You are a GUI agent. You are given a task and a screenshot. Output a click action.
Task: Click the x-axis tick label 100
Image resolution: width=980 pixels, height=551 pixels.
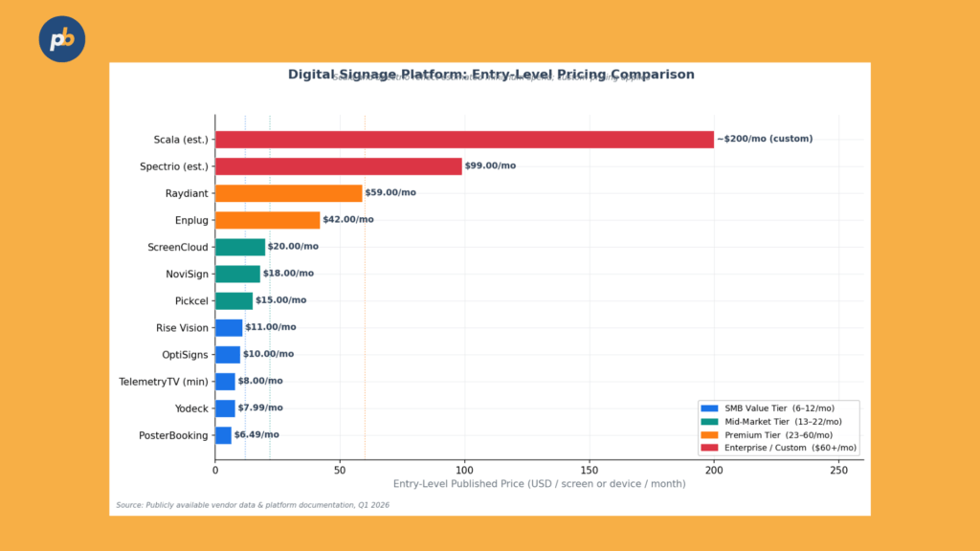(x=464, y=471)
